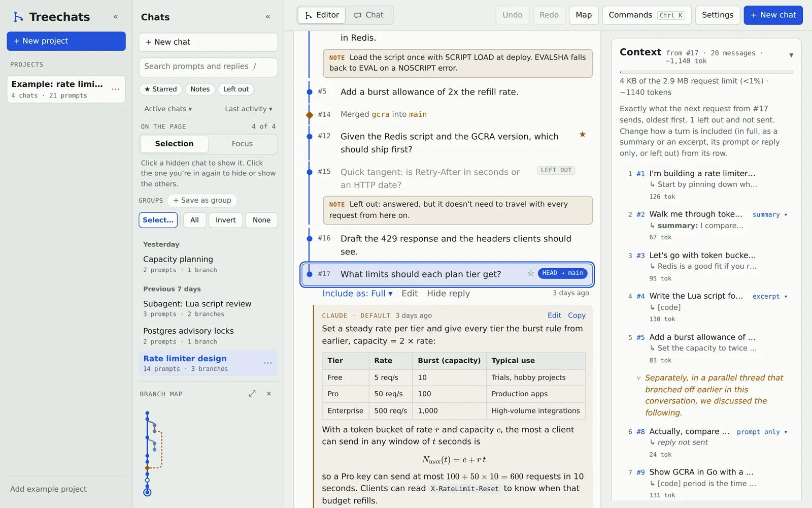
Task: Click Save as group
Action: 202,201
